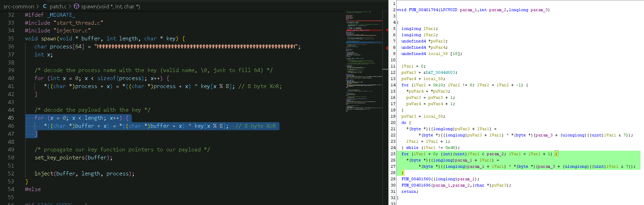
Task: Select the src-common breadcrumb folder
Action: pos(19,6)
